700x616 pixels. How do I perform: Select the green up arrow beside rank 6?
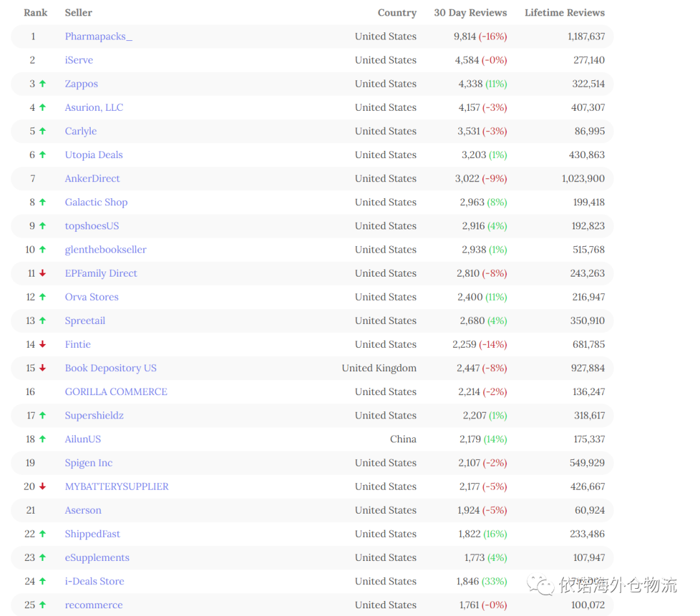point(43,154)
